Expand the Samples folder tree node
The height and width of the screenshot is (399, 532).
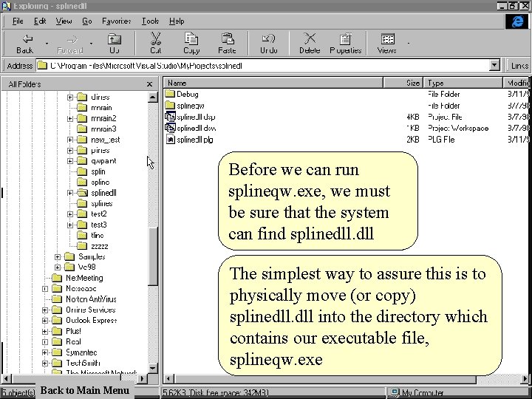point(58,256)
